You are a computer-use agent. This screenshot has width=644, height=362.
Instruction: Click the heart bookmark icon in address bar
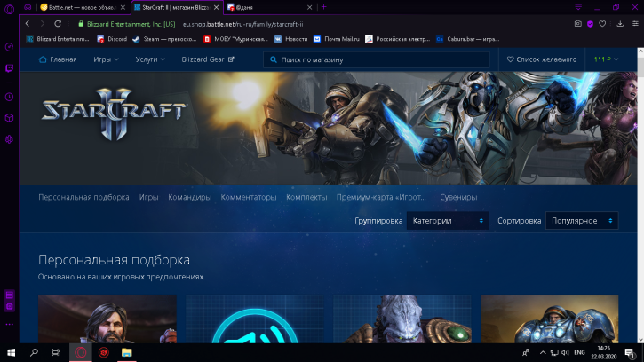(603, 23)
